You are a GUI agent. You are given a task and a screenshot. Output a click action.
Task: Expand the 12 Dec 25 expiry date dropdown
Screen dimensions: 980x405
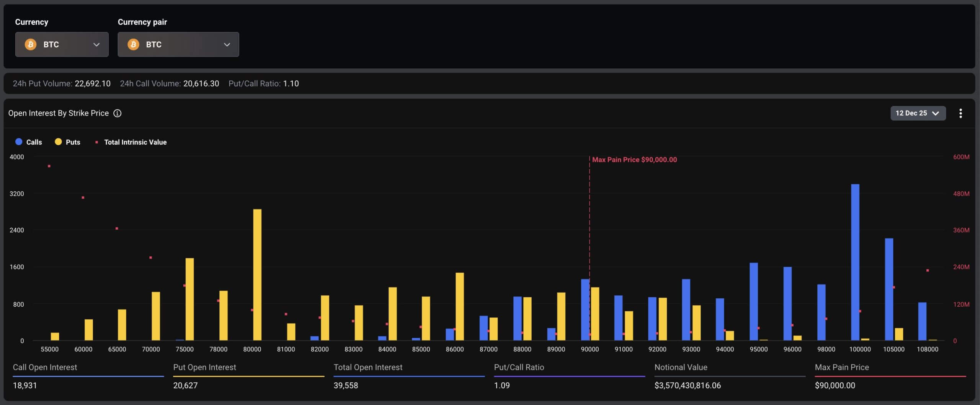[918, 113]
